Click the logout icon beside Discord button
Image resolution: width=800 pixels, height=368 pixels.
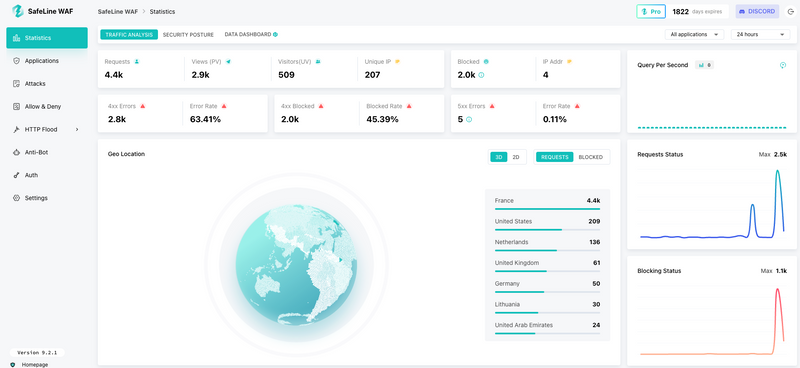click(x=790, y=11)
